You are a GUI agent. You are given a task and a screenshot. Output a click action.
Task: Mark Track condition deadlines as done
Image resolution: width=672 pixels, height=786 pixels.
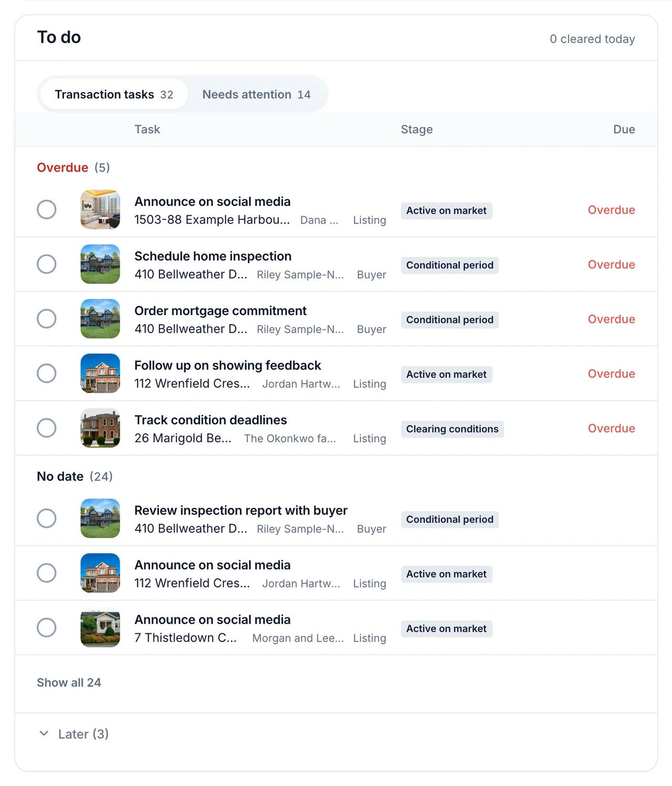[47, 428]
